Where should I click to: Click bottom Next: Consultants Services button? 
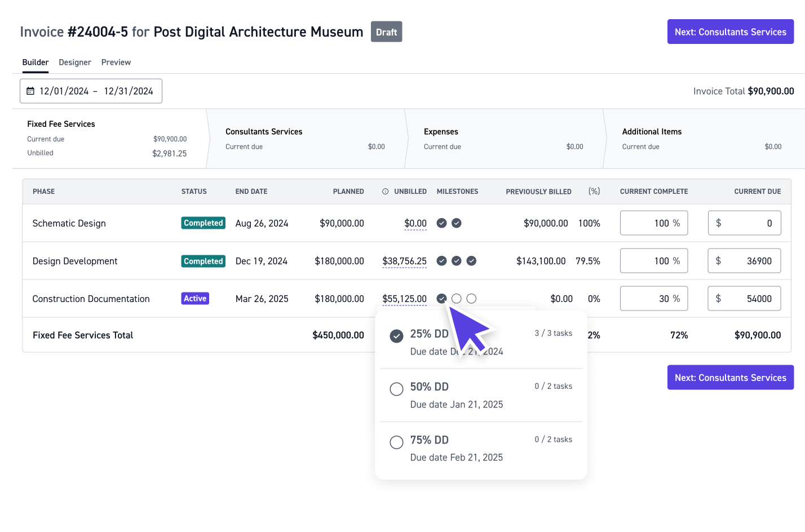coord(731,378)
